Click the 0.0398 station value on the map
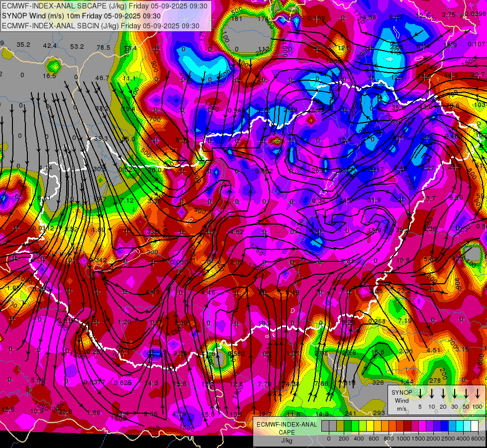487x448 pixels. 476,13
